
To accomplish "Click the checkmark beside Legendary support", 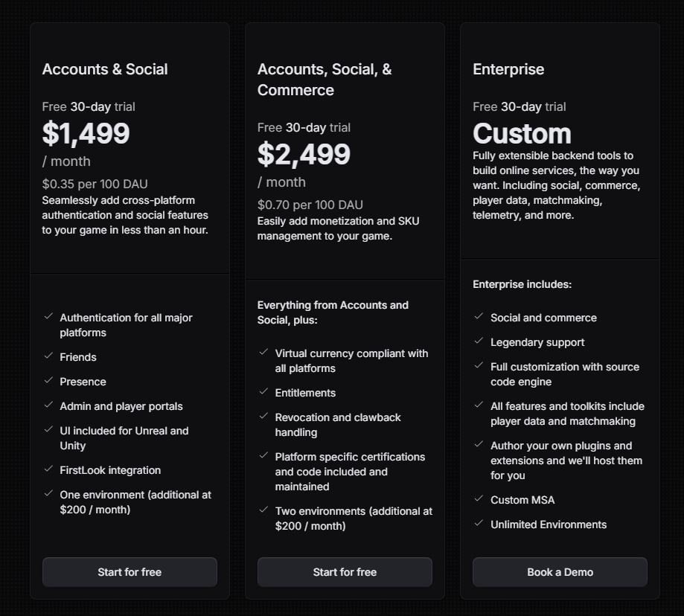I will click(x=478, y=341).
